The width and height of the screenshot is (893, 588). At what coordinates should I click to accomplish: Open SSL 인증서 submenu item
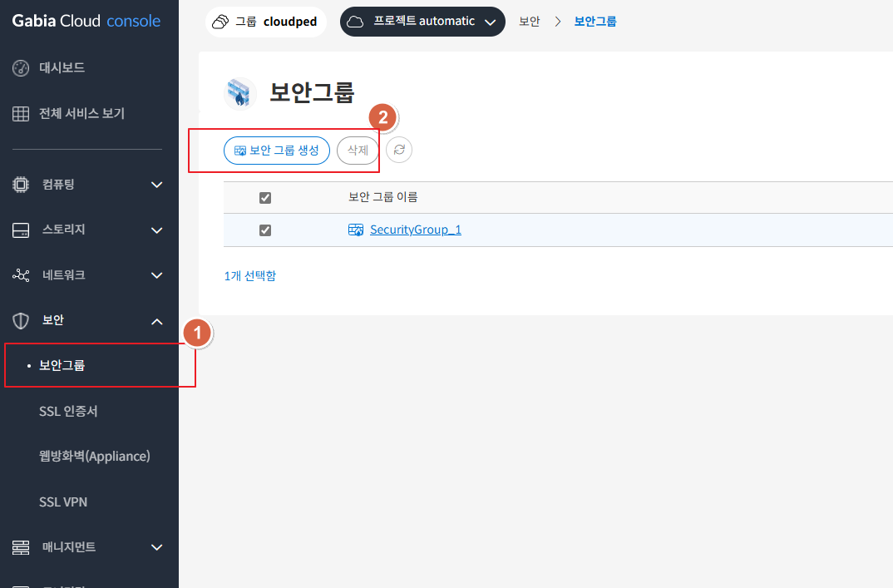(x=68, y=411)
